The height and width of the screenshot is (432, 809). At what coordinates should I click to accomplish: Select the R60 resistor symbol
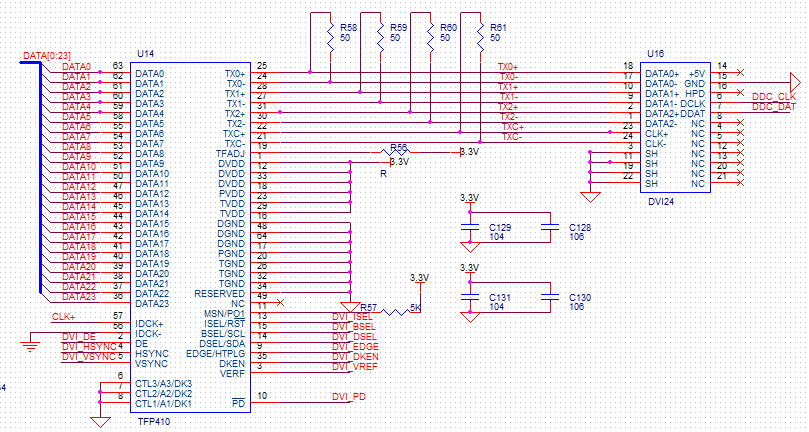click(x=430, y=36)
